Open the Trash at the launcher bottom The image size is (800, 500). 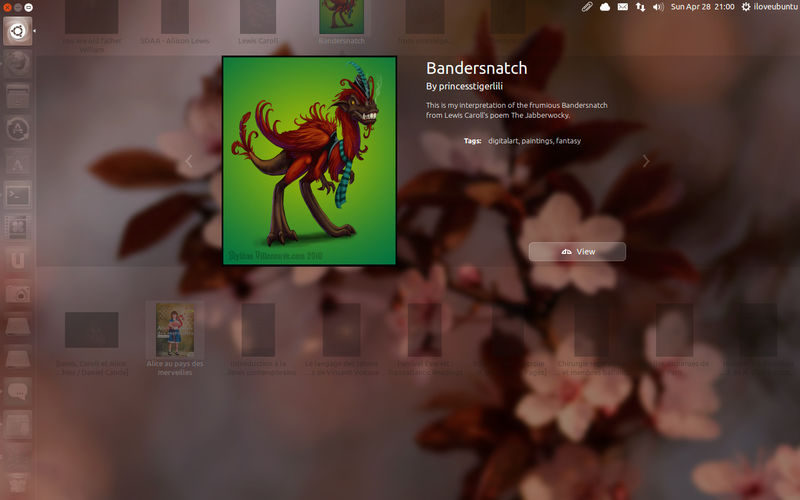click(x=17, y=482)
